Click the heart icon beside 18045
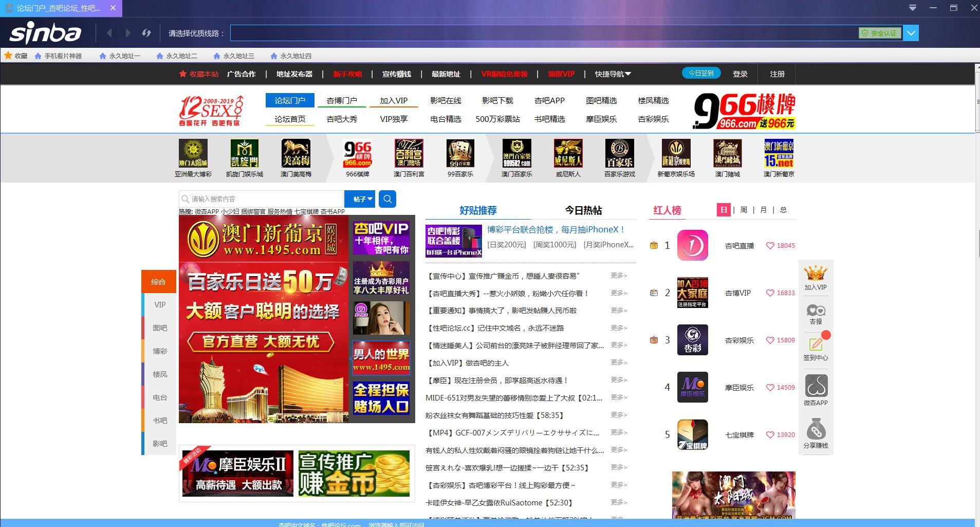Image resolution: width=980 pixels, height=527 pixels. [x=770, y=246]
